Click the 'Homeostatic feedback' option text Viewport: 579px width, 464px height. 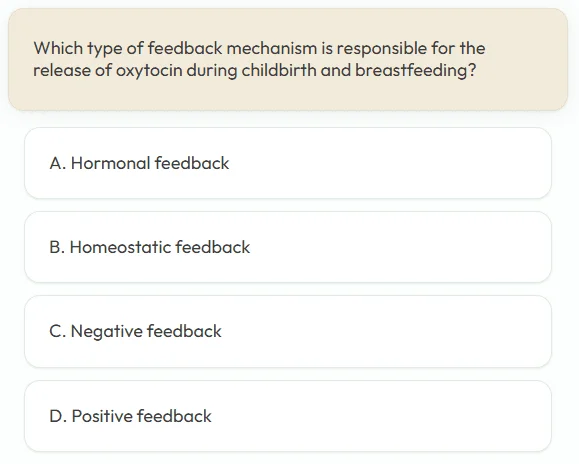click(x=160, y=247)
